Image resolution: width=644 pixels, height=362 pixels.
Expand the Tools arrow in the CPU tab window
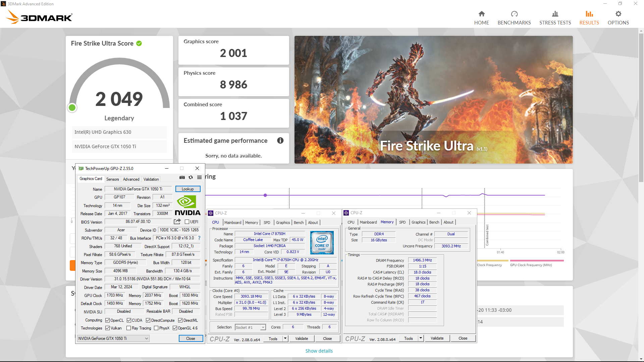click(x=285, y=338)
